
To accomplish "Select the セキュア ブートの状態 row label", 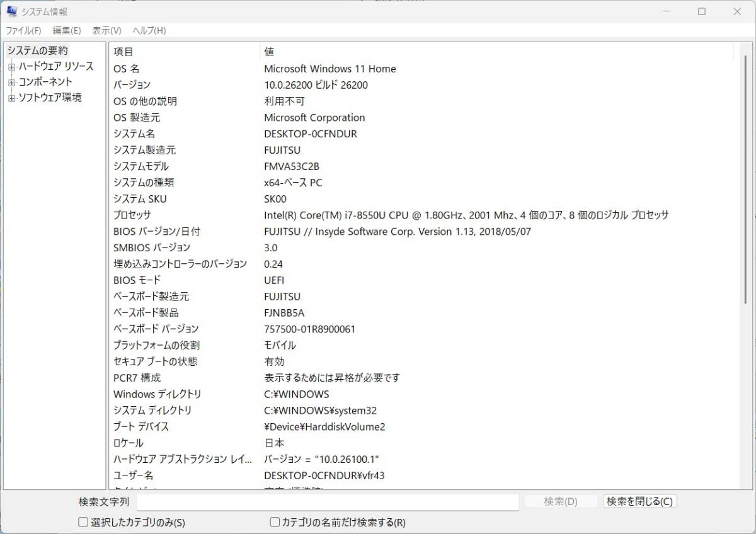I will (x=155, y=362).
